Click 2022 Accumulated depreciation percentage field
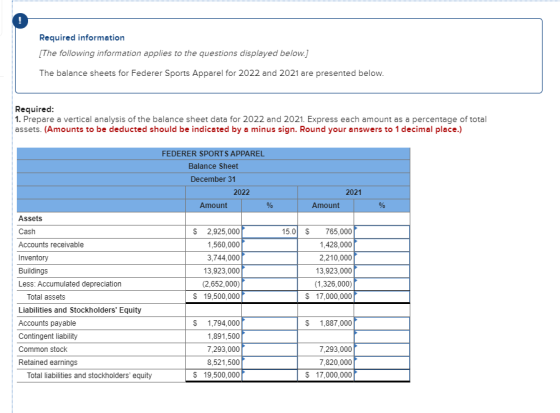The image size is (560, 413). [270, 284]
